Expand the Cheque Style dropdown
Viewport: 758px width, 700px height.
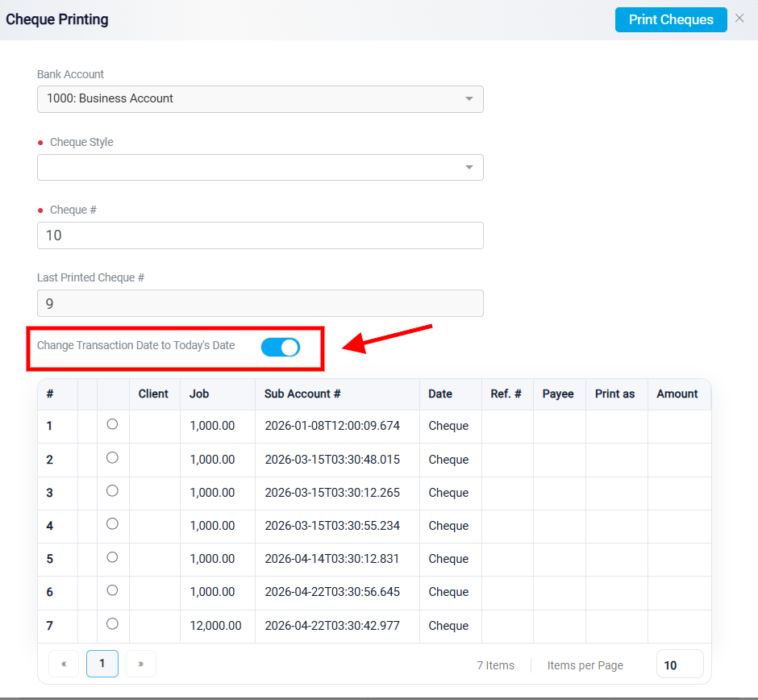tap(260, 167)
